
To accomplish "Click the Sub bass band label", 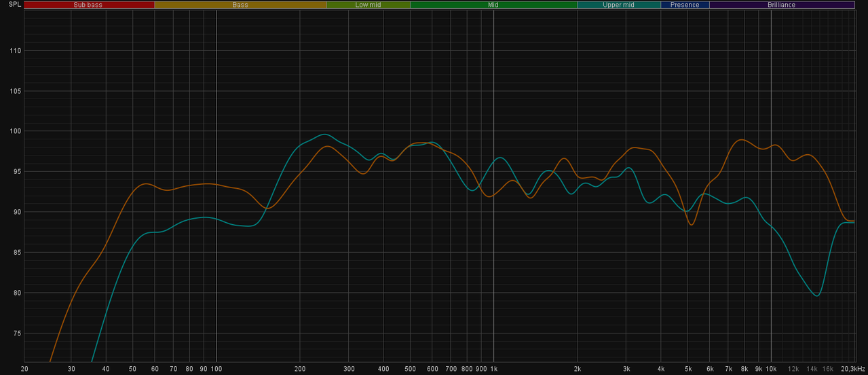I will [x=89, y=5].
